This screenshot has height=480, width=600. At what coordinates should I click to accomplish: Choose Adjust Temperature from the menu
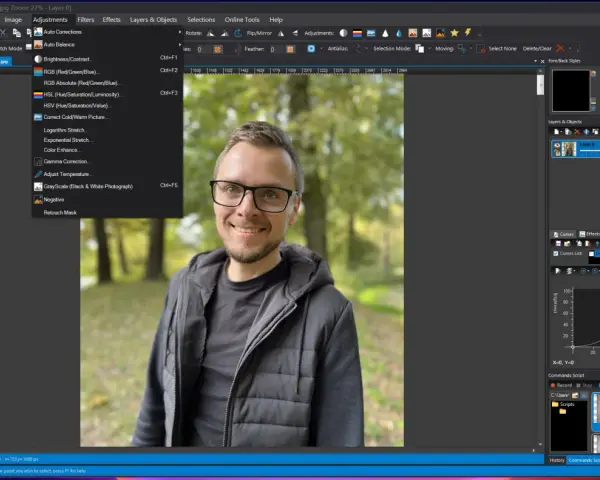pos(107,174)
